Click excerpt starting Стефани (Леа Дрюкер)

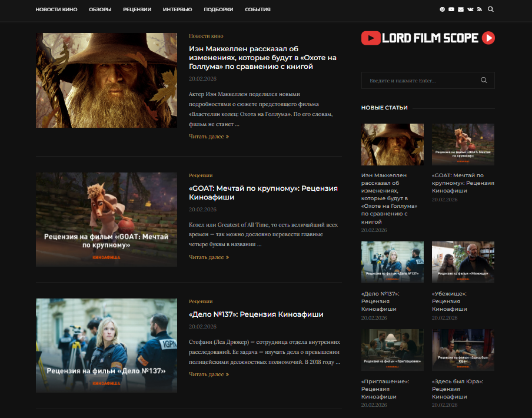(x=264, y=352)
